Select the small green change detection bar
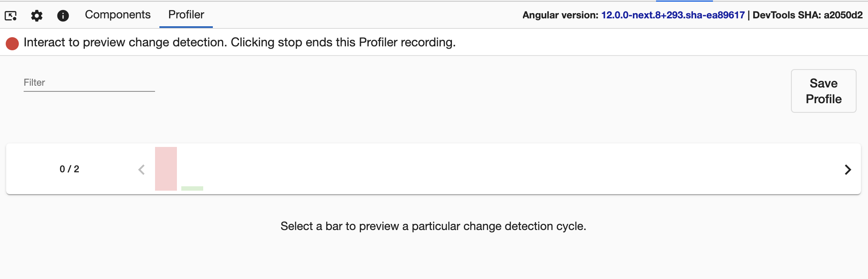 tap(192, 188)
